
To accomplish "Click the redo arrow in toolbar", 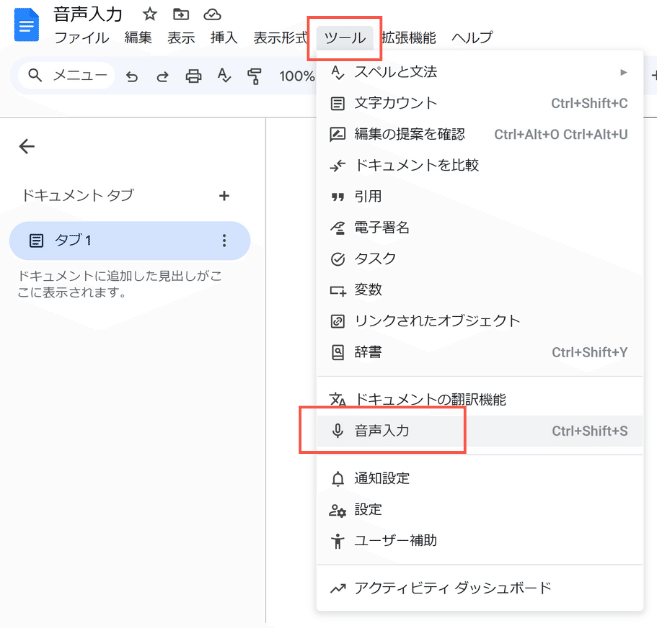I will click(163, 77).
